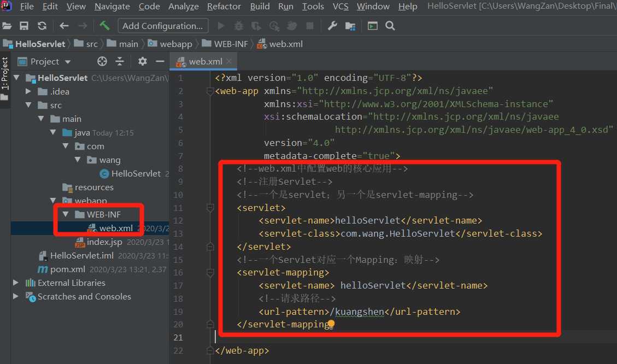Fold the servlet-mapping tag at line 16
Screen dimensions: 617x364
click(x=210, y=272)
